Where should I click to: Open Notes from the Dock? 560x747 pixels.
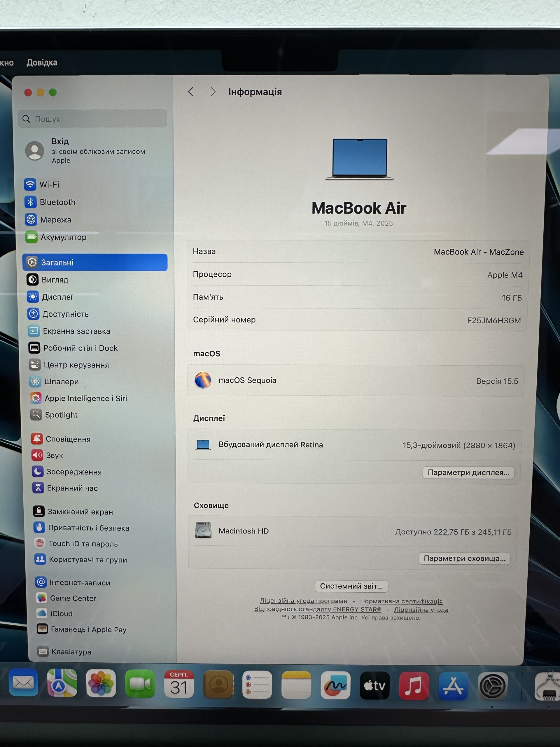tap(296, 685)
